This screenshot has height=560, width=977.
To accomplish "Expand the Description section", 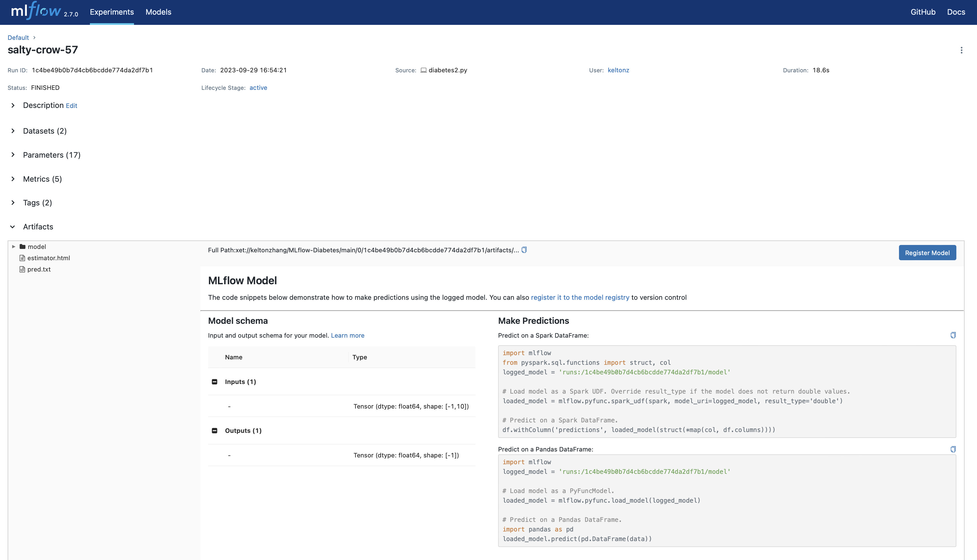I will pyautogui.click(x=13, y=105).
